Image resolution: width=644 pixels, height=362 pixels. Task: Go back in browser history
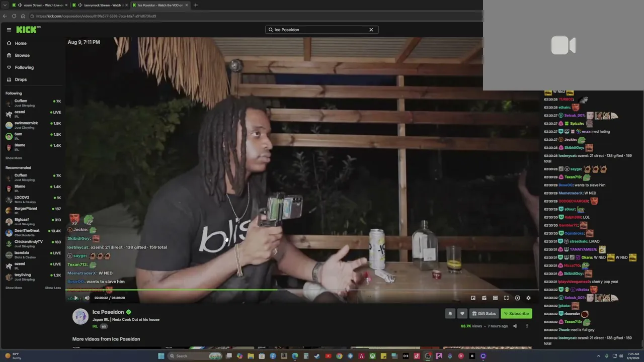click(5, 16)
